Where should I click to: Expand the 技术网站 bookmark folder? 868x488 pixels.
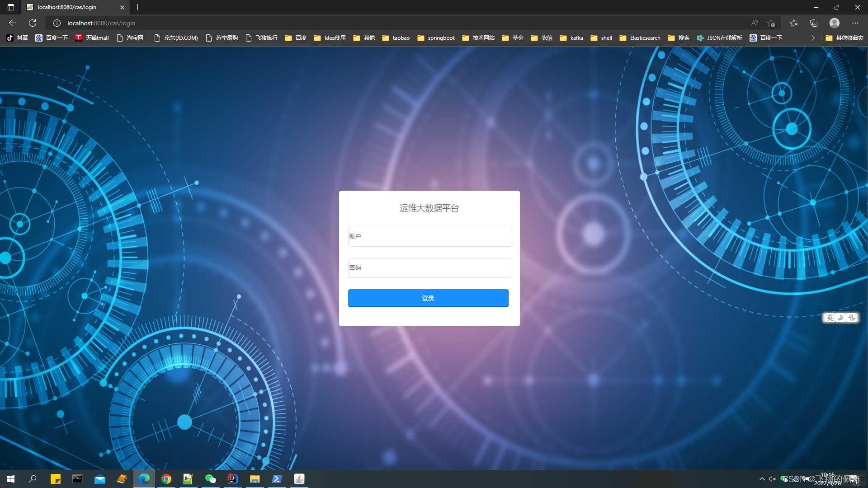478,38
